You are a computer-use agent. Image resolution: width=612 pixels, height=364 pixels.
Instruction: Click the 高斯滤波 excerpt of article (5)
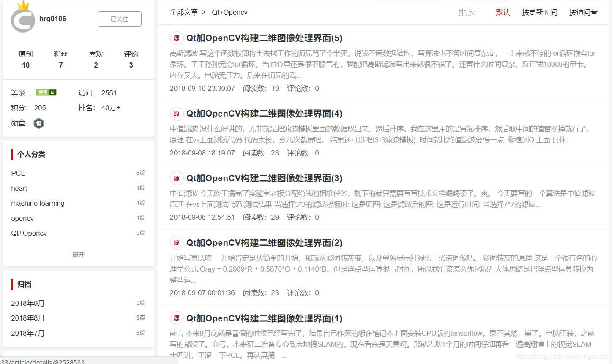pyautogui.click(x=383, y=64)
